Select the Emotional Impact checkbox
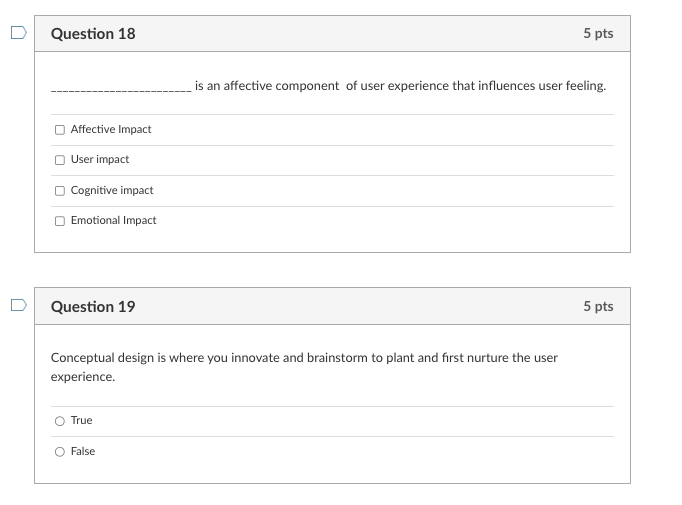Viewport: 682px width, 505px height. (x=60, y=220)
